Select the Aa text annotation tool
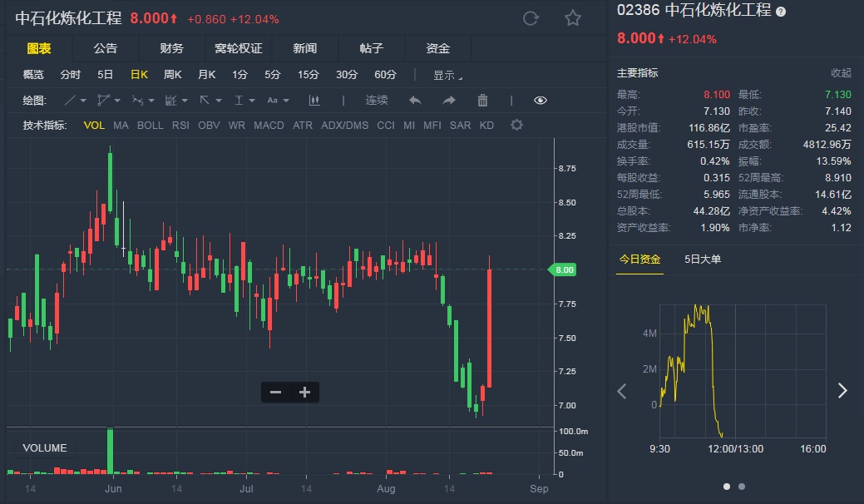The width and height of the screenshot is (864, 504). pyautogui.click(x=272, y=101)
